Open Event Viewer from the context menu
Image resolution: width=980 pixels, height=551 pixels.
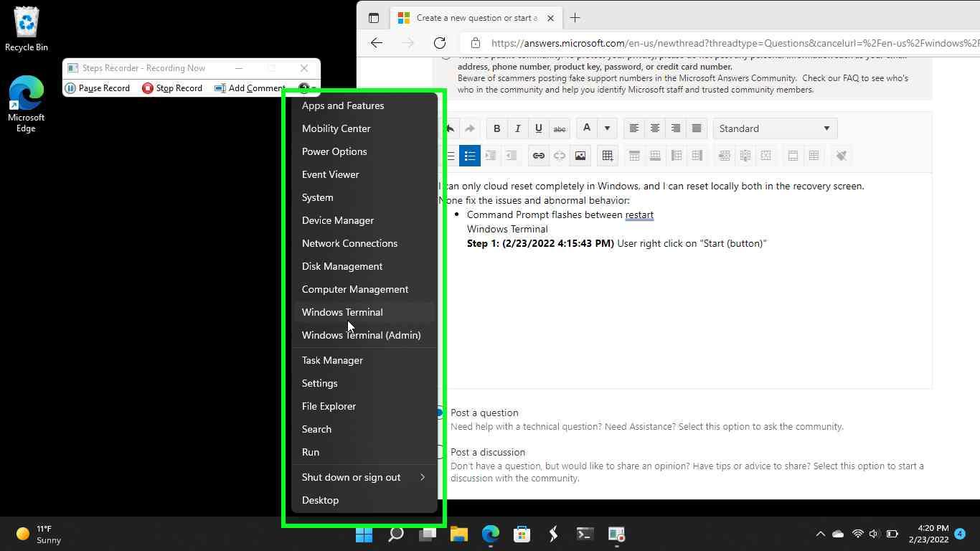click(330, 174)
